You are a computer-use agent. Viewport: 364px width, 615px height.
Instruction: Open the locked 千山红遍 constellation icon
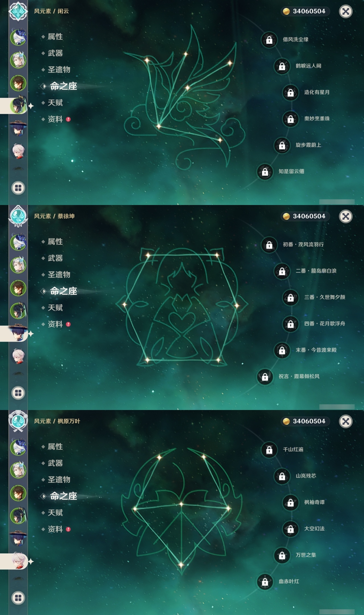click(269, 450)
